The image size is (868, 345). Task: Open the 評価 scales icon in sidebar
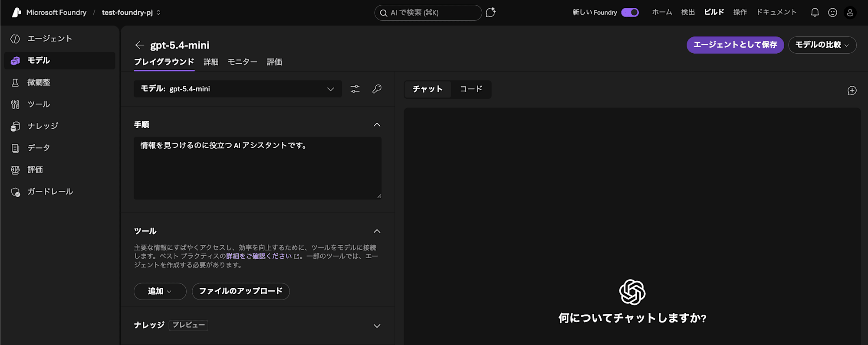[15, 170]
